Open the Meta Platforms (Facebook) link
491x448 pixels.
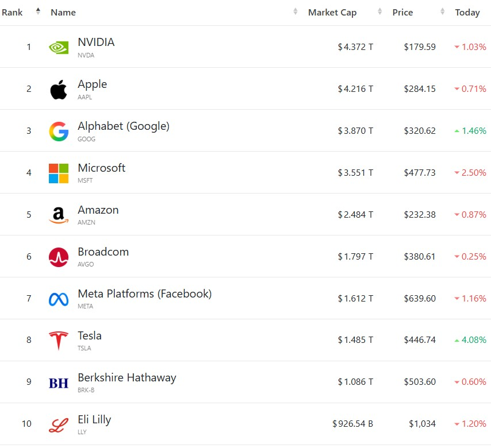144,293
